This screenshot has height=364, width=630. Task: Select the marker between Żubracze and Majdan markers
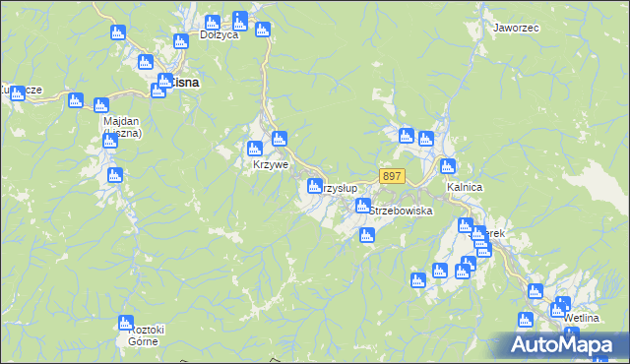[76, 100]
